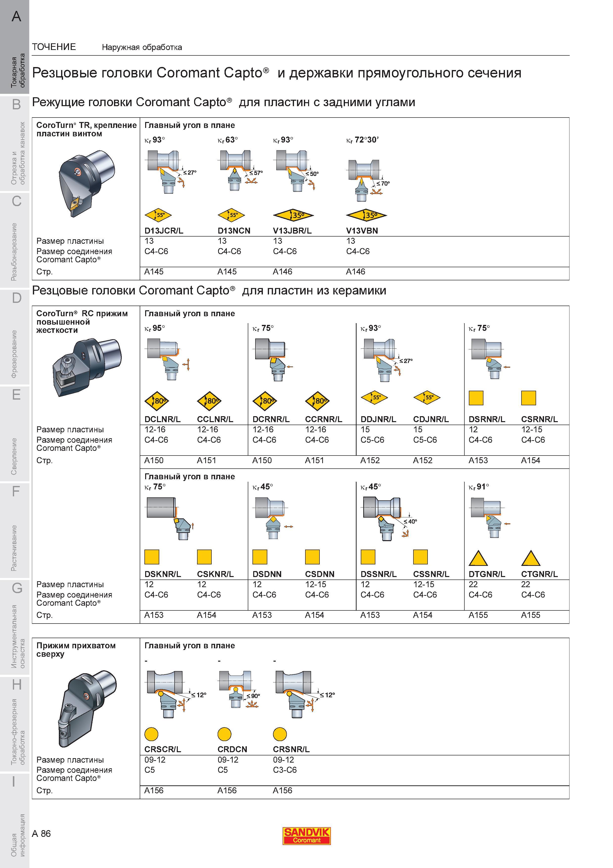
Task: Click the triangle insert icon above DTGNR/L
Action: pyautogui.click(x=478, y=558)
